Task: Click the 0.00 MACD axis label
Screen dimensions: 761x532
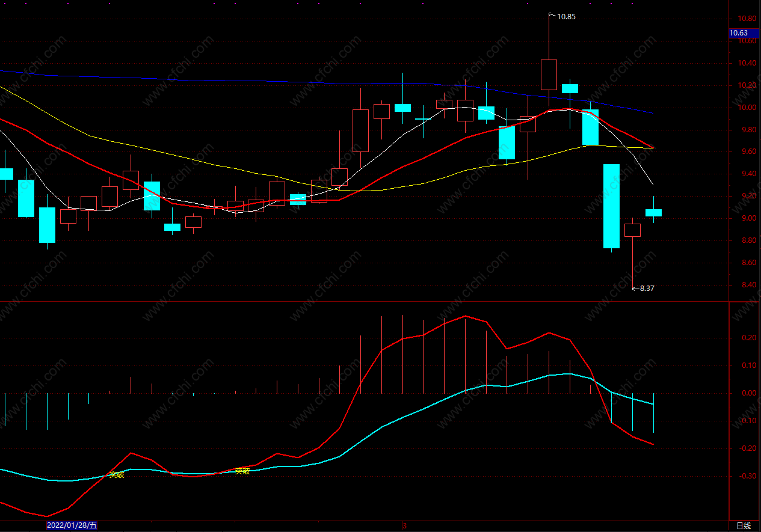Action: [x=748, y=393]
